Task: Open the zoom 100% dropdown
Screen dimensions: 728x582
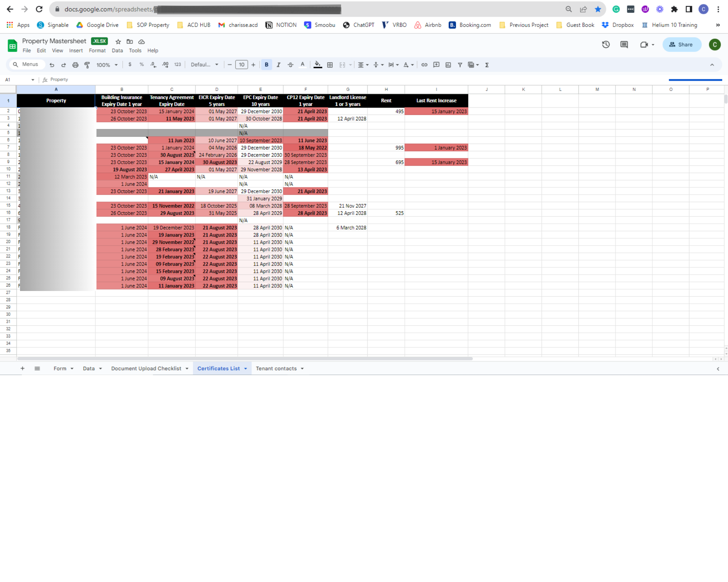Action: point(107,65)
